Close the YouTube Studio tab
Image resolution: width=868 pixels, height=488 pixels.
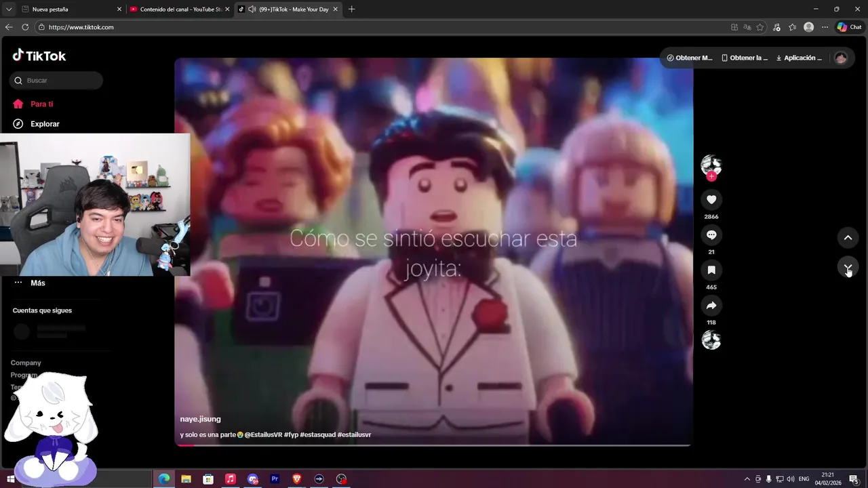point(227,9)
